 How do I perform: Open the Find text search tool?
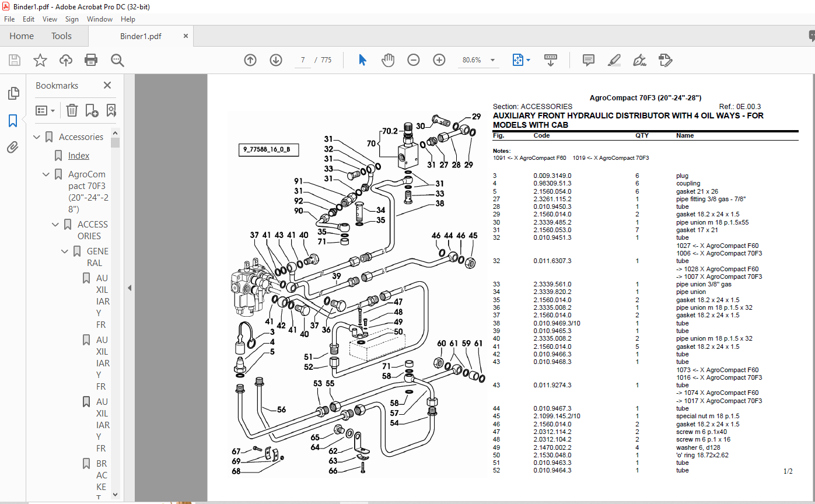pos(118,60)
